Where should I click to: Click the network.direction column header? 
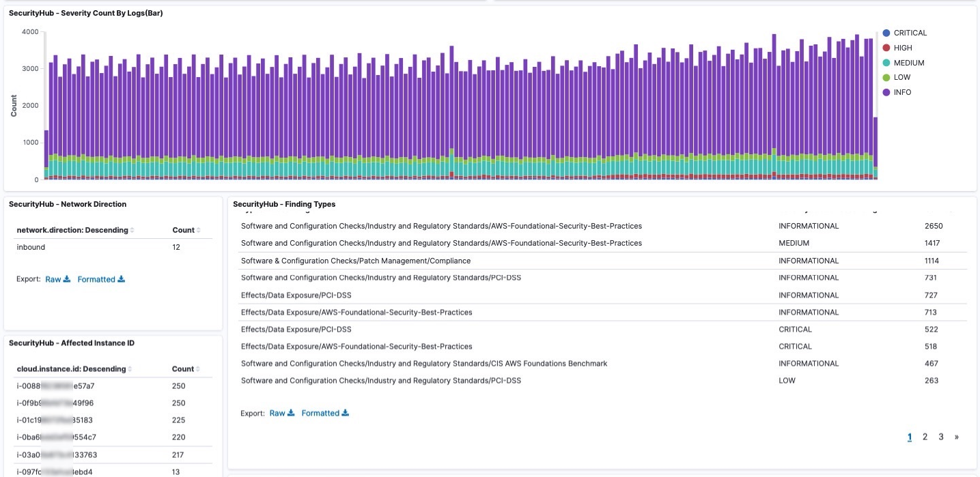(x=72, y=230)
